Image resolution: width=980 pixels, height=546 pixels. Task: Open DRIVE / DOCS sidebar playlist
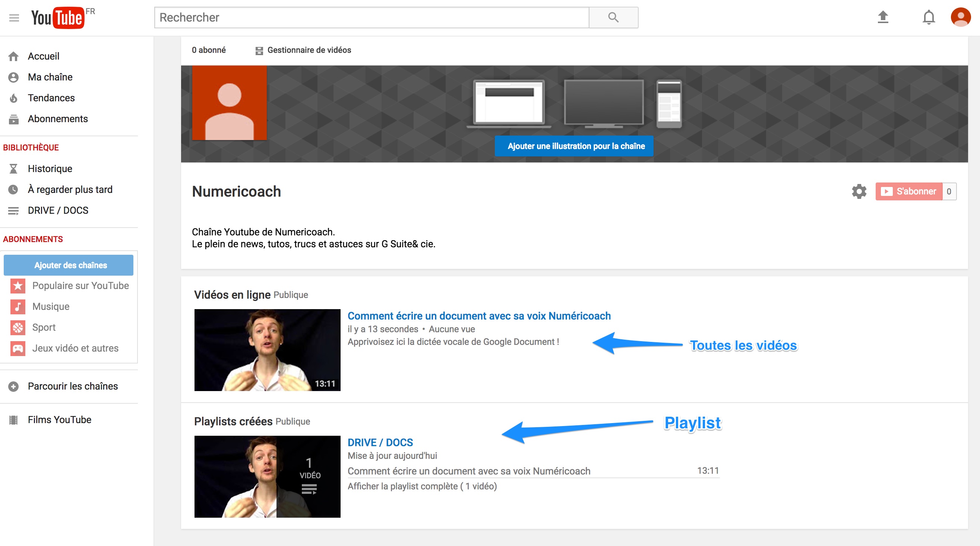click(x=58, y=211)
